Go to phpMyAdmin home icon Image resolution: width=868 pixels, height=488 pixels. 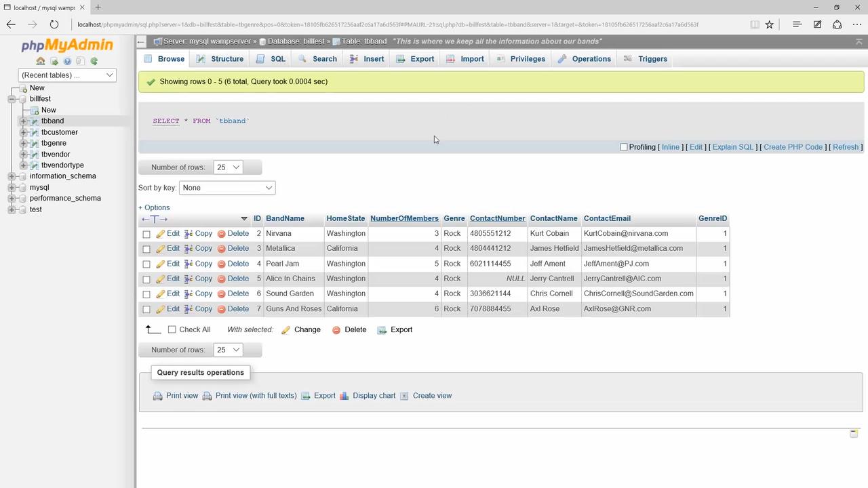(x=41, y=61)
